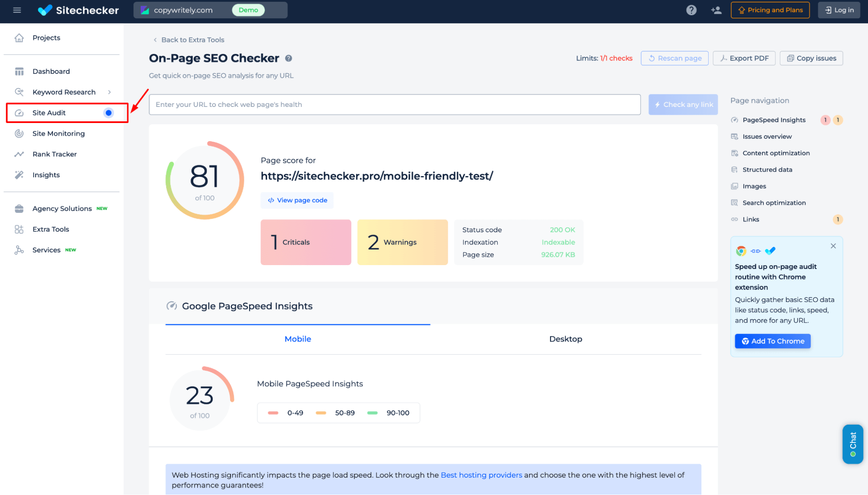Screen dimensions: 868x495
Task: Click the Extra Tools grid icon
Action: click(19, 229)
